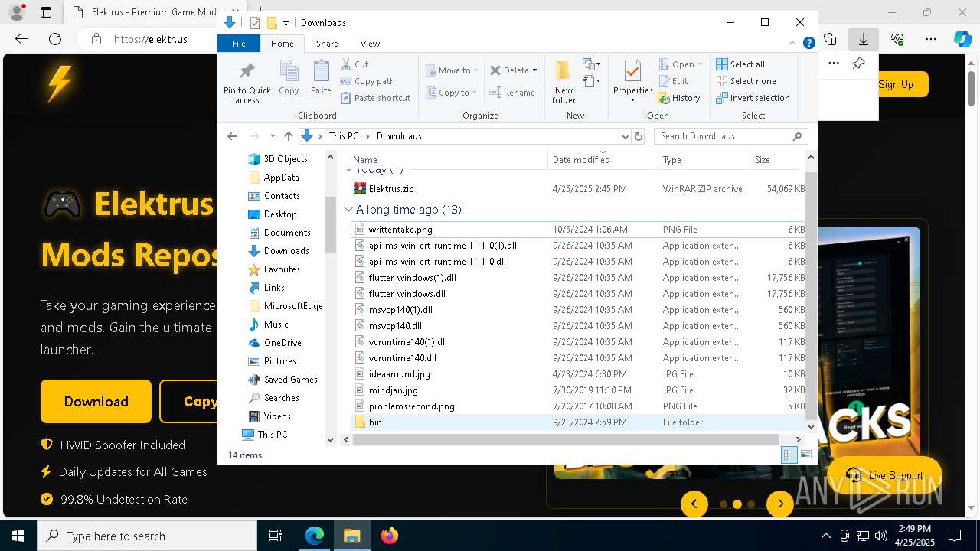980x551 pixels.
Task: Open the Move to dropdown
Action: tap(452, 70)
